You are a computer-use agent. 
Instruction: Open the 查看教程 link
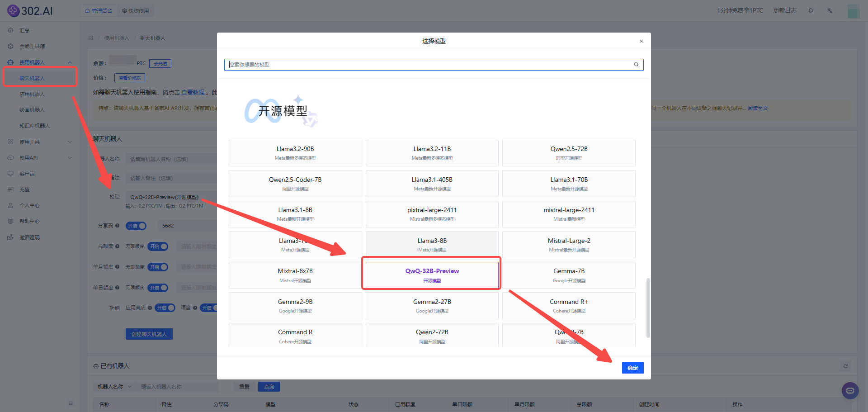[193, 92]
